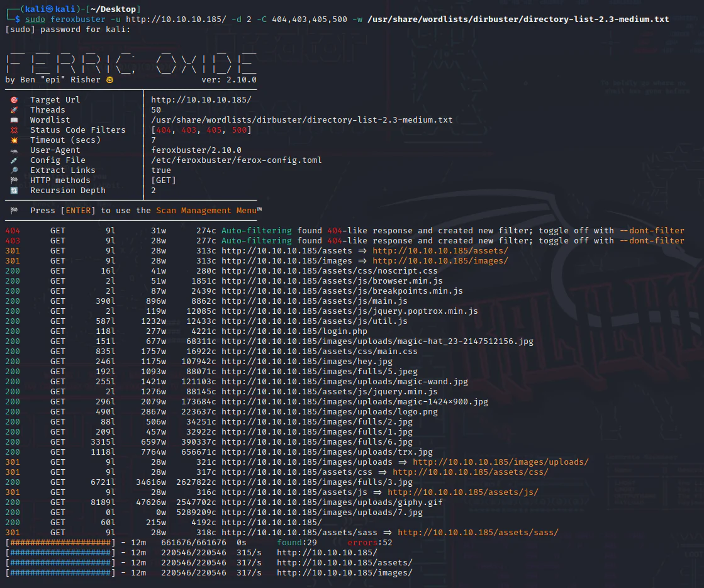This screenshot has height=588, width=704.
Task: Open the magic-wand.jpg URL
Action: pos(344,382)
